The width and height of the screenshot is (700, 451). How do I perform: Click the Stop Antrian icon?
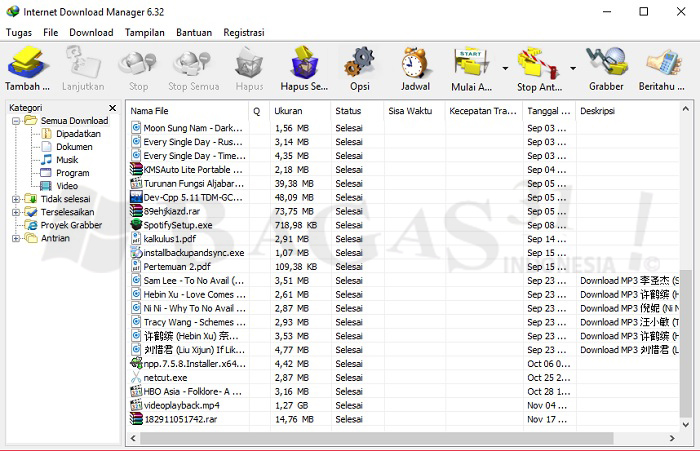pyautogui.click(x=538, y=63)
